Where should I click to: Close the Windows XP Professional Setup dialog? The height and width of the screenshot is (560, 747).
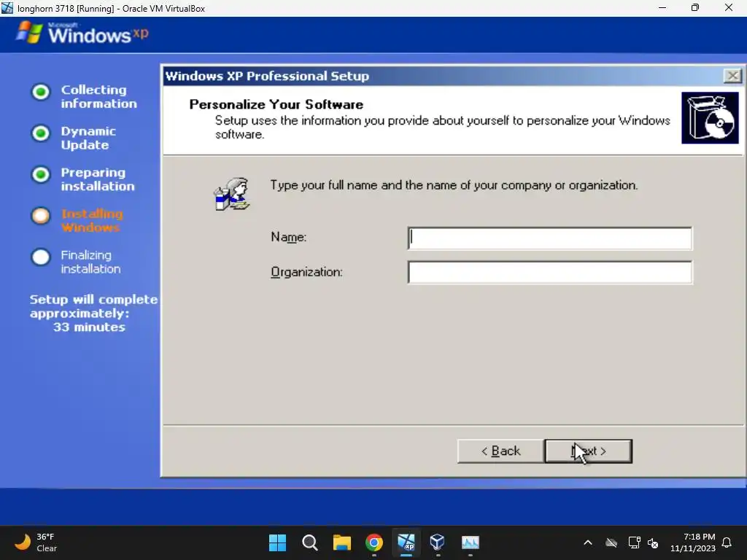(x=732, y=76)
